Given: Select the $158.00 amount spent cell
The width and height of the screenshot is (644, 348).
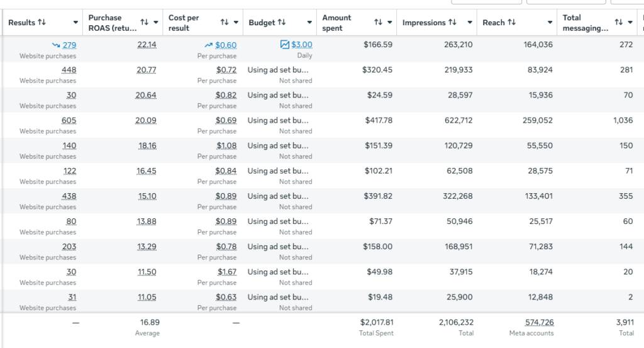Looking at the screenshot, I should pyautogui.click(x=377, y=247).
